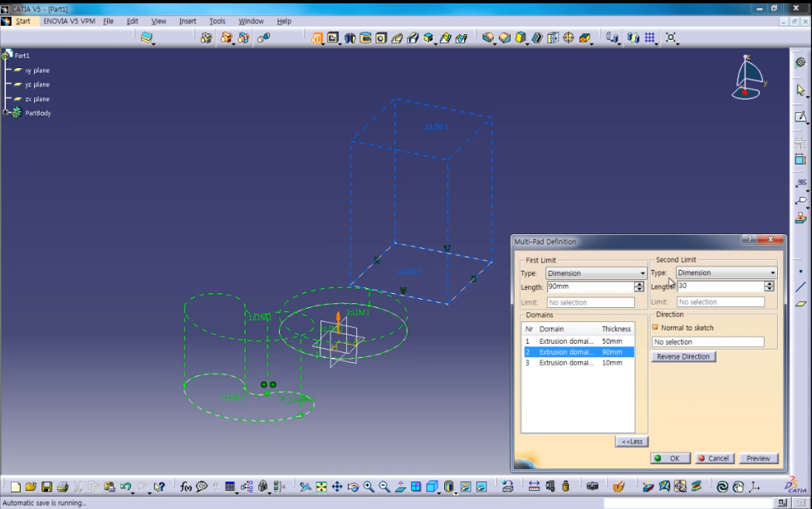Screen dimensions: 812x509
Task: Open the First Limit Type dropdown
Action: click(595, 273)
